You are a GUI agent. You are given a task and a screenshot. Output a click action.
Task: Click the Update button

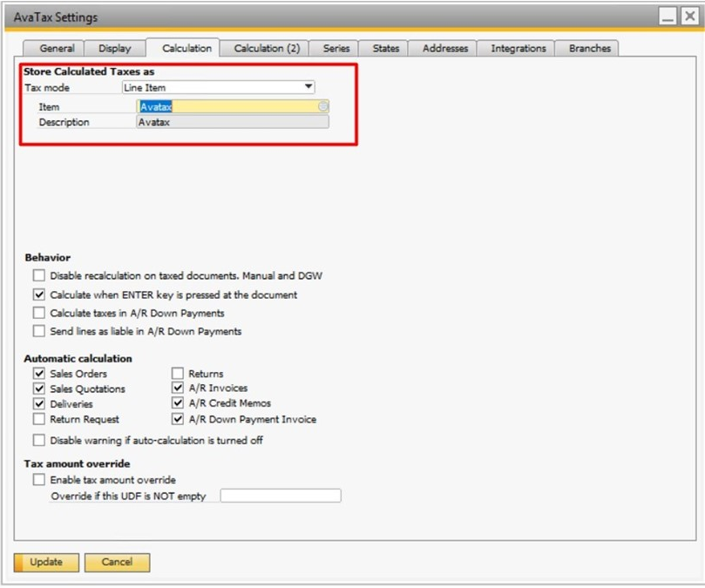46,562
